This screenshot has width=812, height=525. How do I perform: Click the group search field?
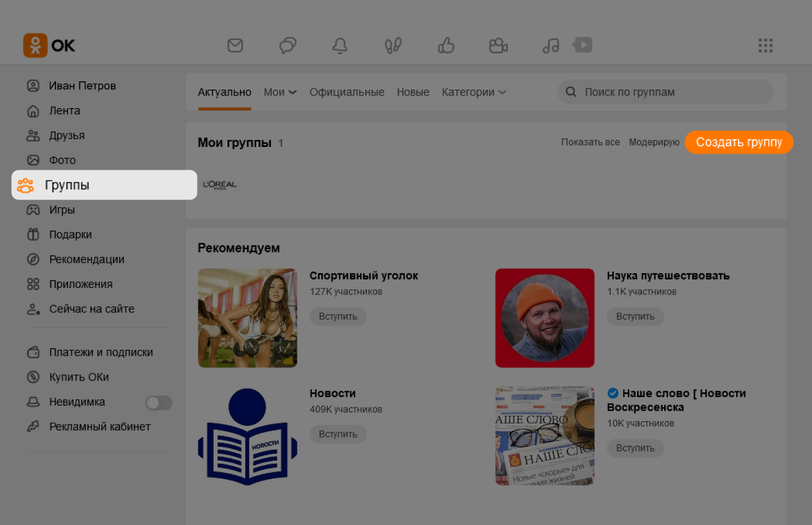(x=665, y=91)
